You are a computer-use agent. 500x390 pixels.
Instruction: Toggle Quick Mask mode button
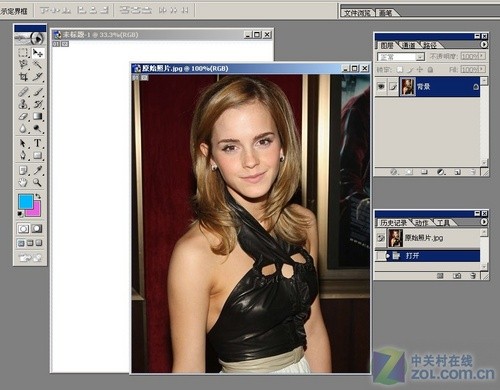point(37,229)
